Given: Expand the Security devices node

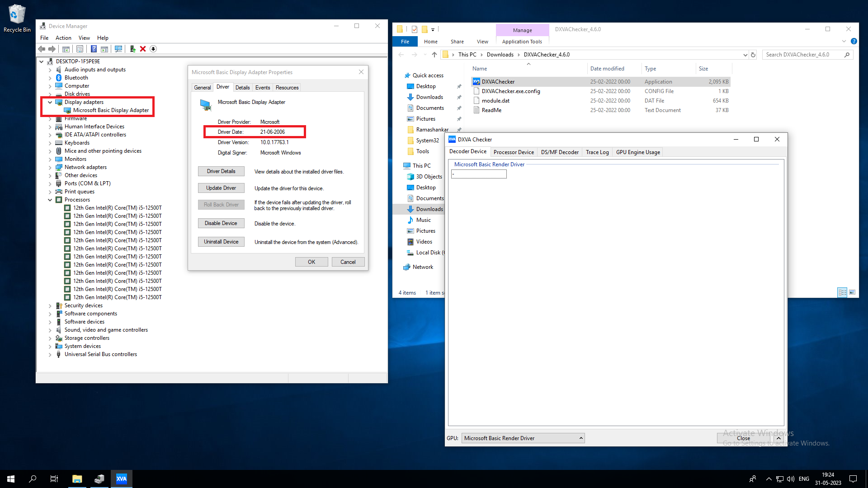Looking at the screenshot, I should (50, 305).
